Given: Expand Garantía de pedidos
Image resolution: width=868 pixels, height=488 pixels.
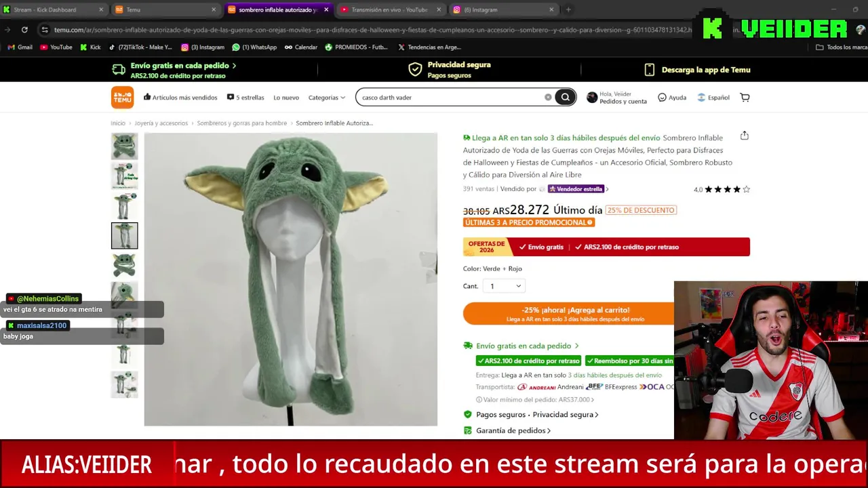Looking at the screenshot, I should pos(507,430).
